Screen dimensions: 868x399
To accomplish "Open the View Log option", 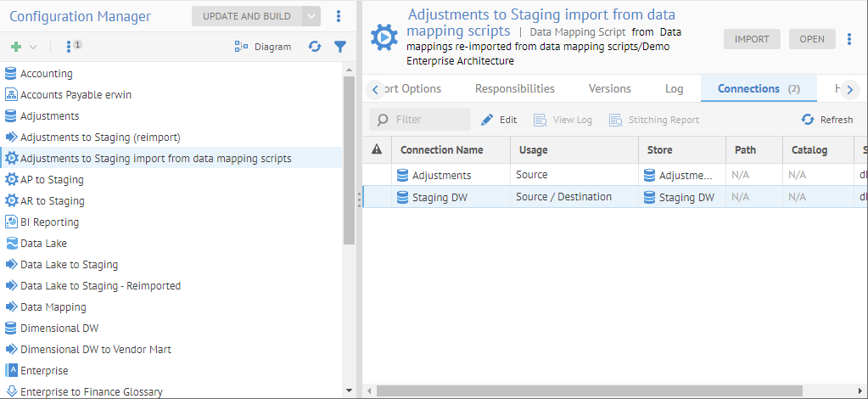I will pyautogui.click(x=563, y=120).
